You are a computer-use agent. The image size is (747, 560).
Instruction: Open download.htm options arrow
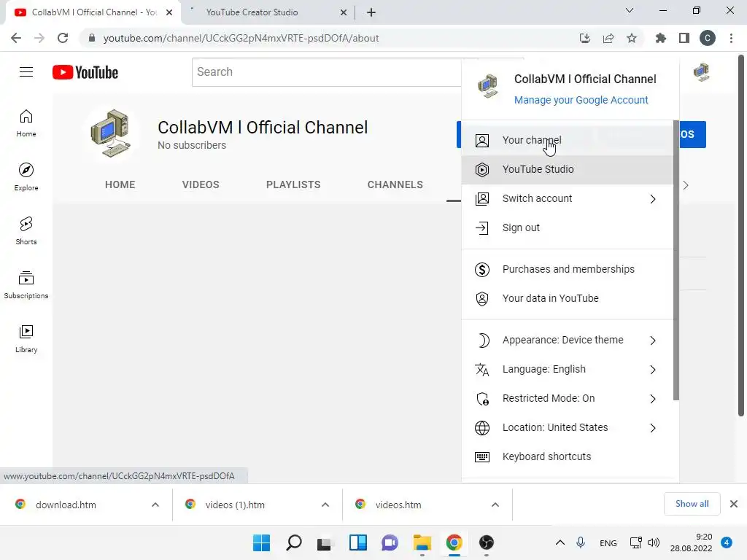click(x=155, y=505)
